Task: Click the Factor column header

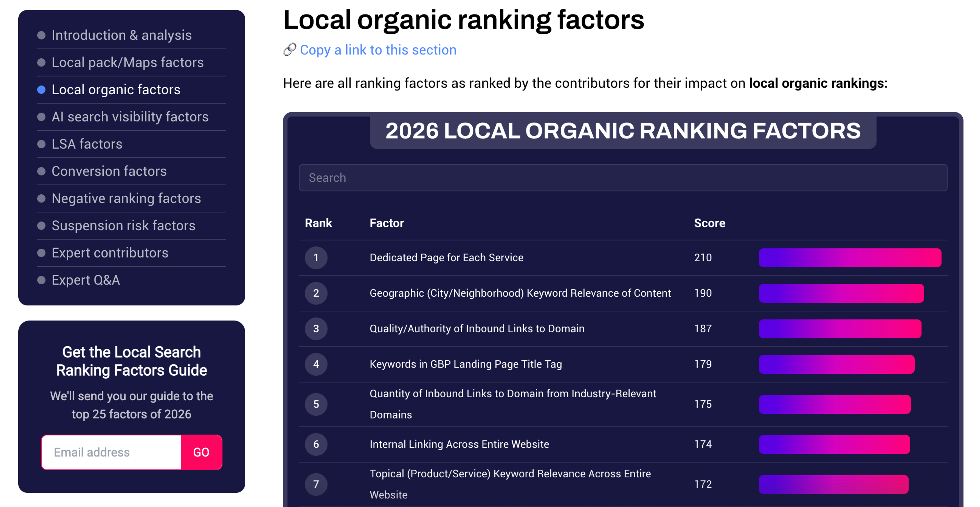Action: tap(387, 223)
